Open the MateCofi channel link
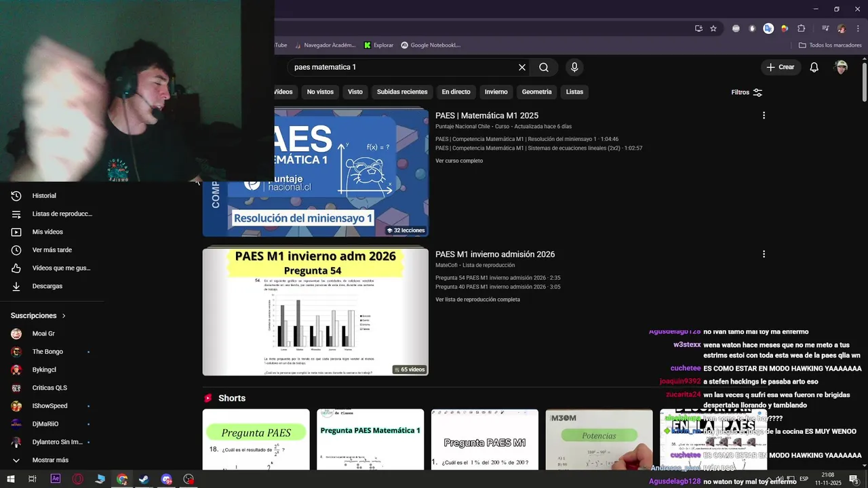The width and height of the screenshot is (868, 488). pos(446,265)
